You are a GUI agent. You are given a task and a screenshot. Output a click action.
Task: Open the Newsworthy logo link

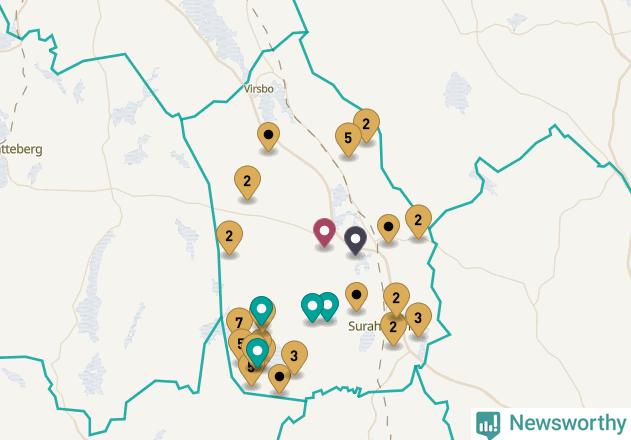coord(551,424)
